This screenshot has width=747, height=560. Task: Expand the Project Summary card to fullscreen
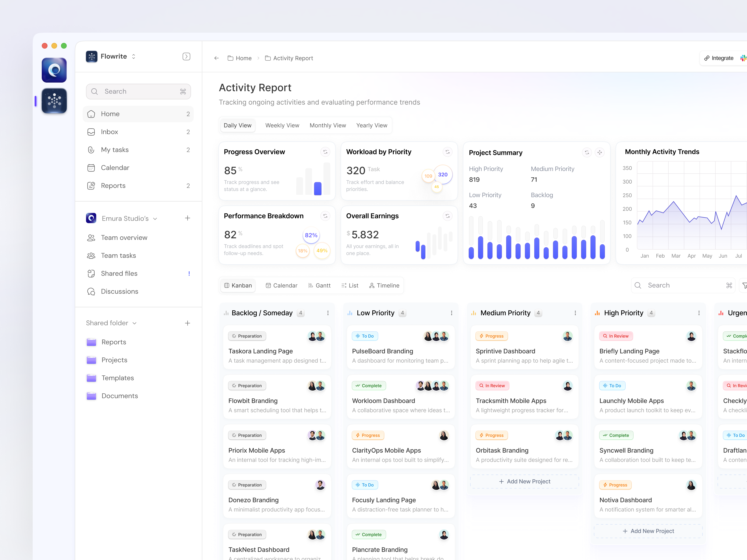(600, 153)
